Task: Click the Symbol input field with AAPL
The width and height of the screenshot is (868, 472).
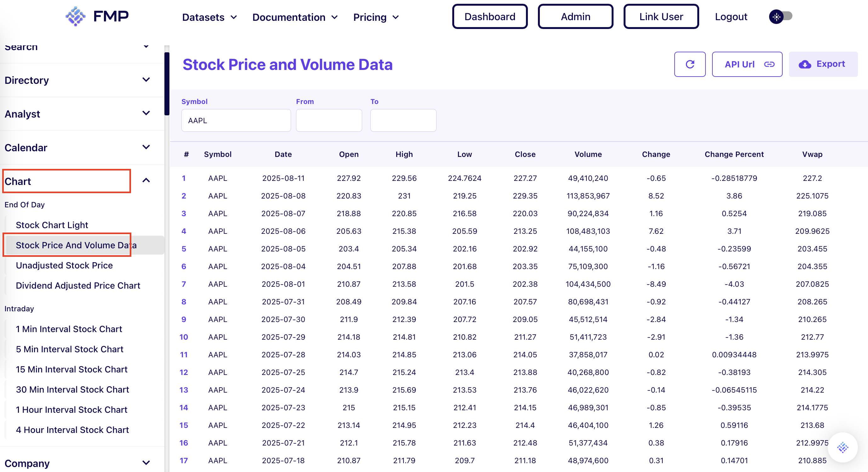Action: pos(236,120)
